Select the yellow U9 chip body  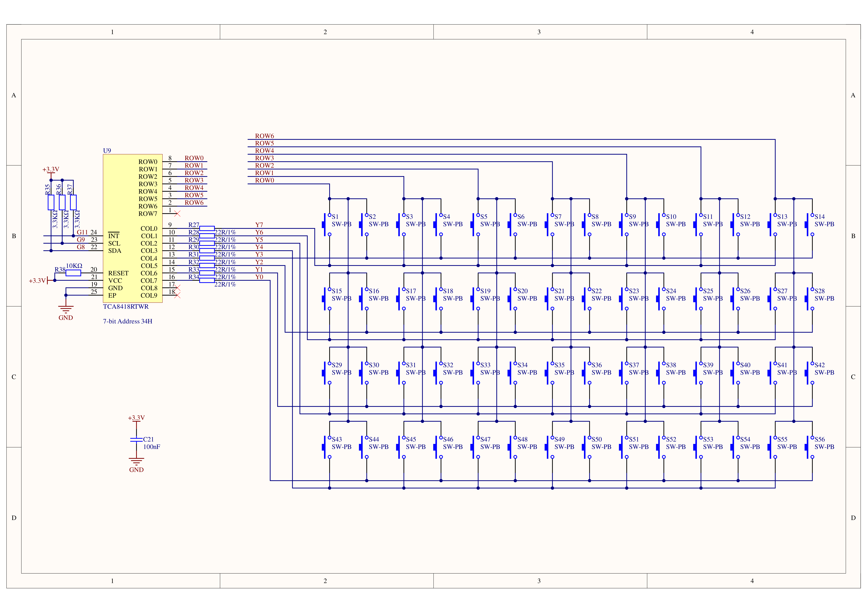[x=133, y=228]
